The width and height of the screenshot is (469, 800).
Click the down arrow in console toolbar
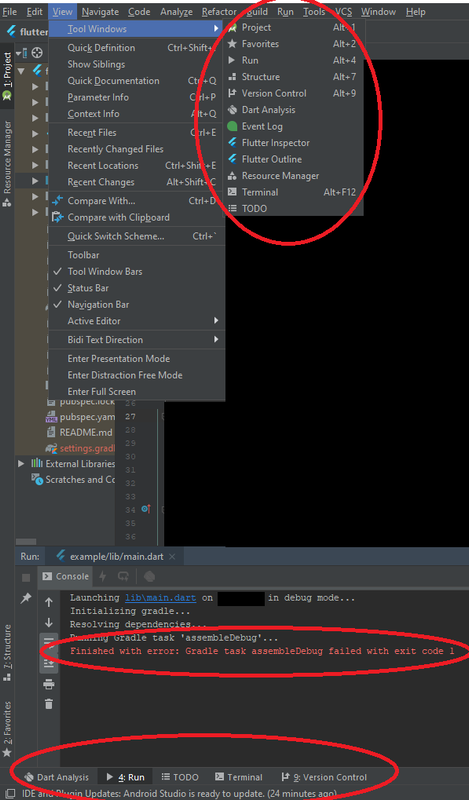coord(48,622)
